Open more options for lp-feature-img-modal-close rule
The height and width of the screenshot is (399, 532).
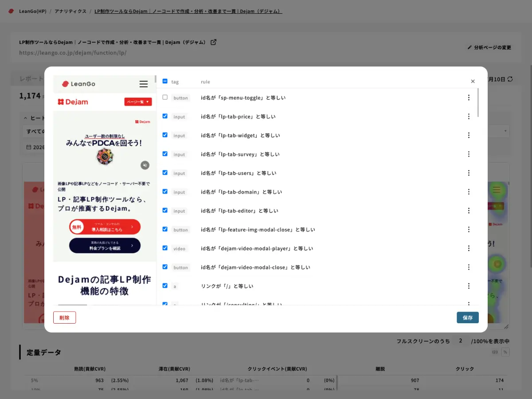469,230
